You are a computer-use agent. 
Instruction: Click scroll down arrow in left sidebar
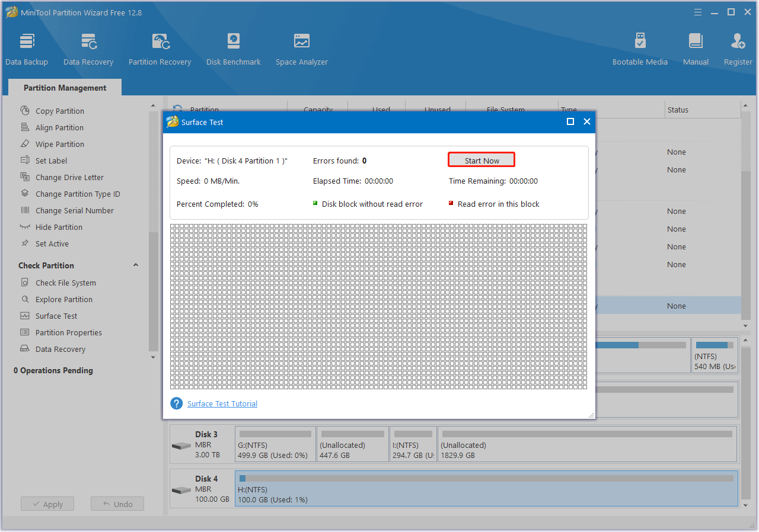pyautogui.click(x=154, y=357)
